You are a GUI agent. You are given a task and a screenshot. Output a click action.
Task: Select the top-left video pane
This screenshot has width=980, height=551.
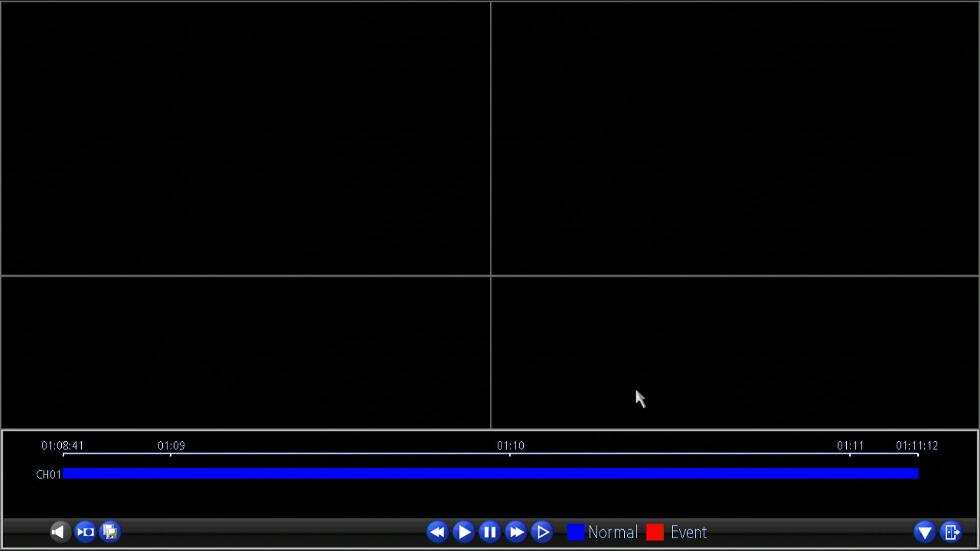[x=246, y=138]
